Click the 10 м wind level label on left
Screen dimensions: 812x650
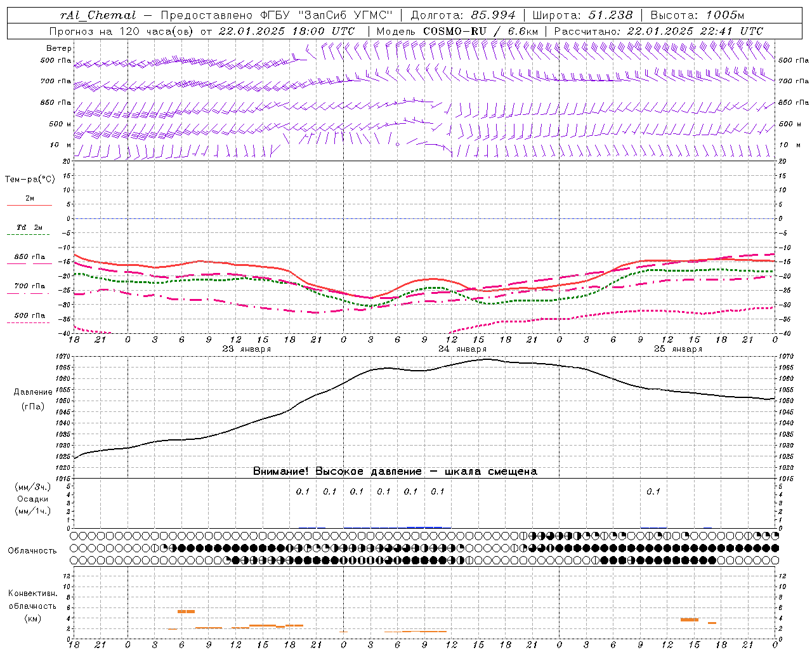click(x=61, y=145)
